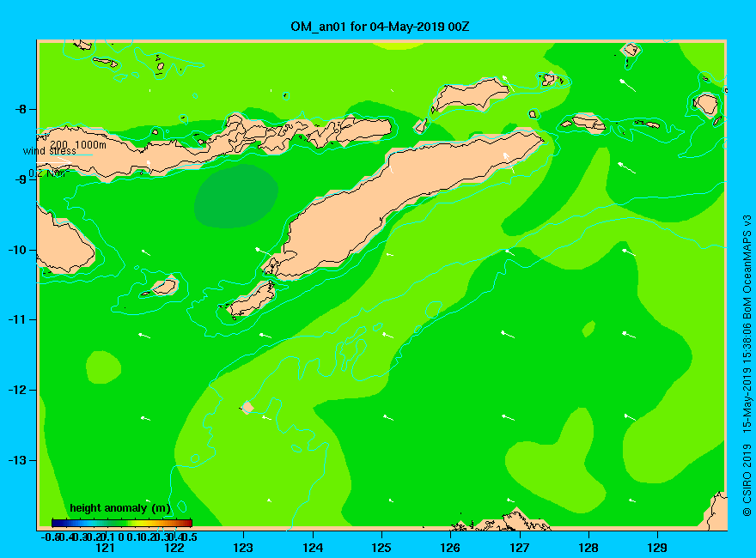Click the latitude label -13
The image size is (756, 558).
pyautogui.click(x=18, y=460)
